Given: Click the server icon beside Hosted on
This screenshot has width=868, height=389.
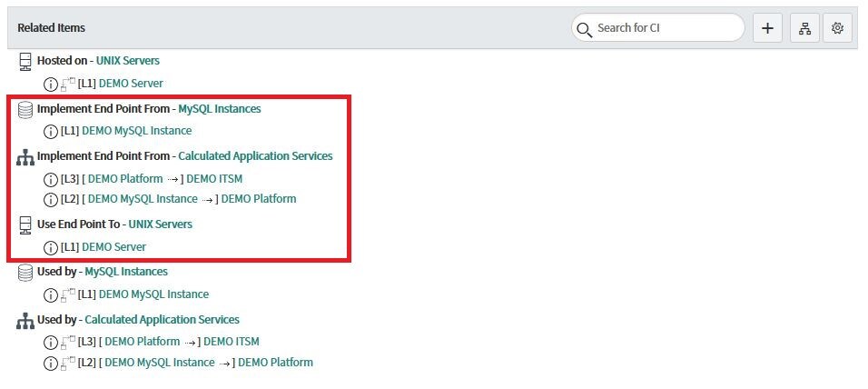Looking at the screenshot, I should coord(25,62).
